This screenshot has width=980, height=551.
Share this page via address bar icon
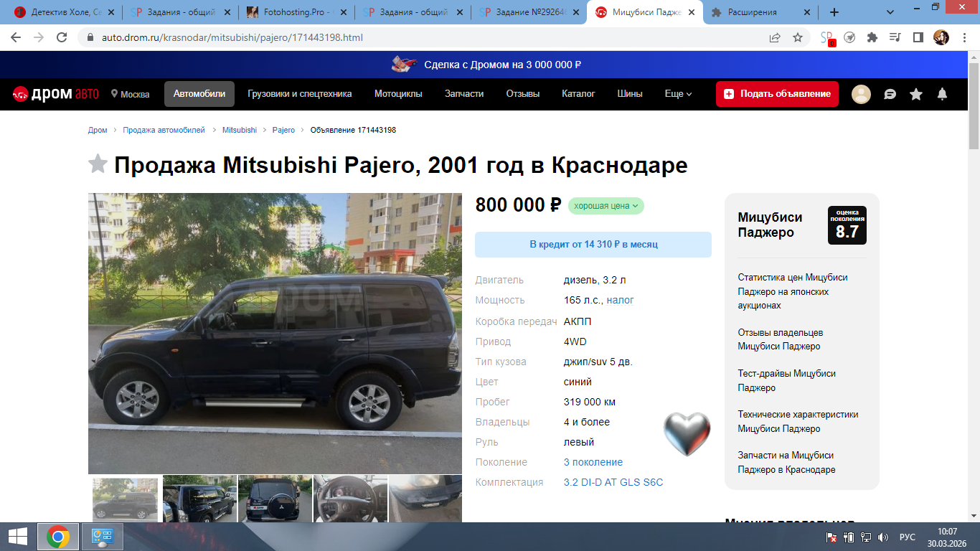pyautogui.click(x=775, y=37)
